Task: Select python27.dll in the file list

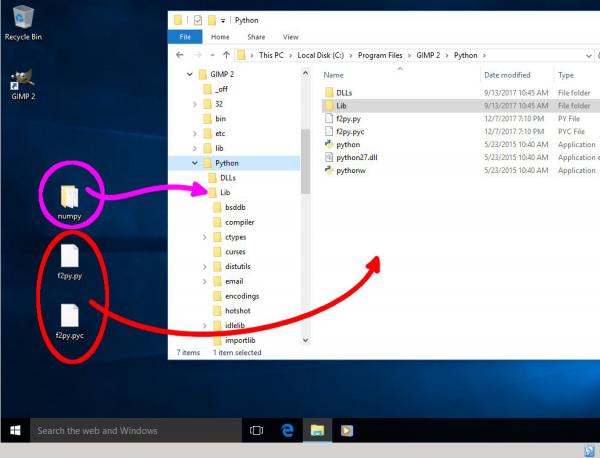Action: [x=357, y=157]
